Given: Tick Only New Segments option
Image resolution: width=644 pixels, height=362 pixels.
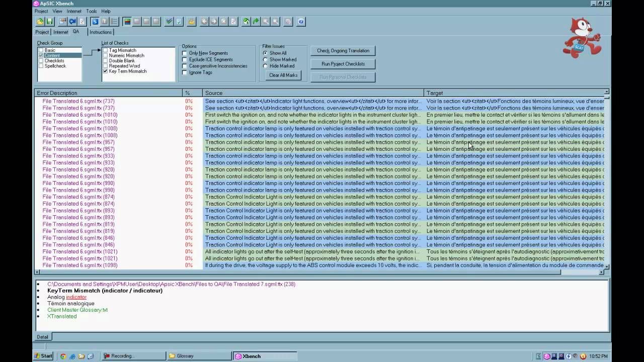Looking at the screenshot, I should pos(185,53).
